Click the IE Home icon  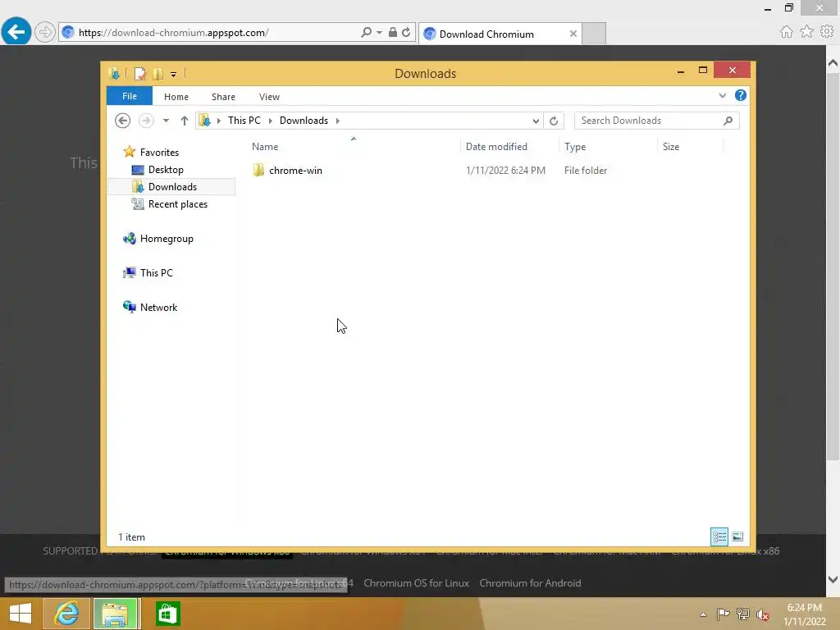coord(786,32)
